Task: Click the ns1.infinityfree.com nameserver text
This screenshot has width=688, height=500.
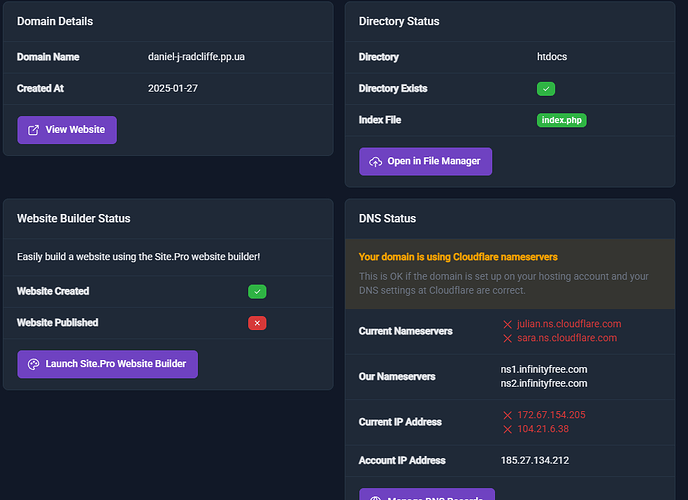Action: pos(544,370)
